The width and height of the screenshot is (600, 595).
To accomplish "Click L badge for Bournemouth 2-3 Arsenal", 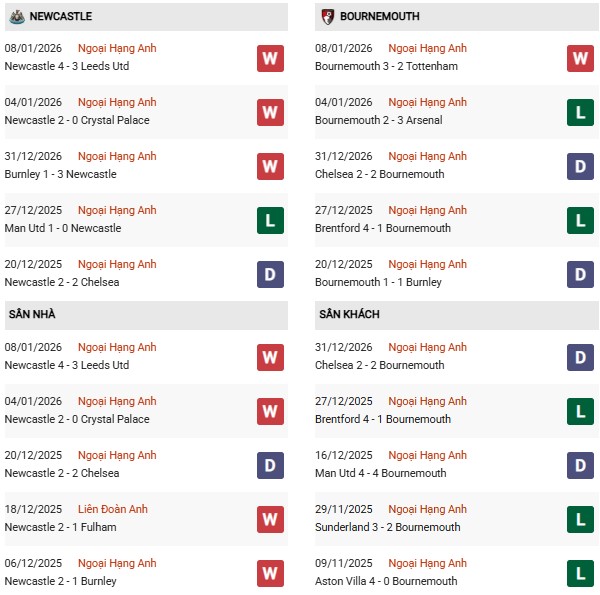I will [580, 112].
